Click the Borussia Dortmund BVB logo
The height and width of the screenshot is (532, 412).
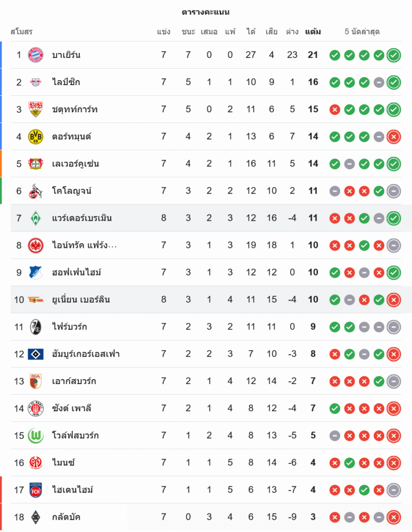pos(36,137)
